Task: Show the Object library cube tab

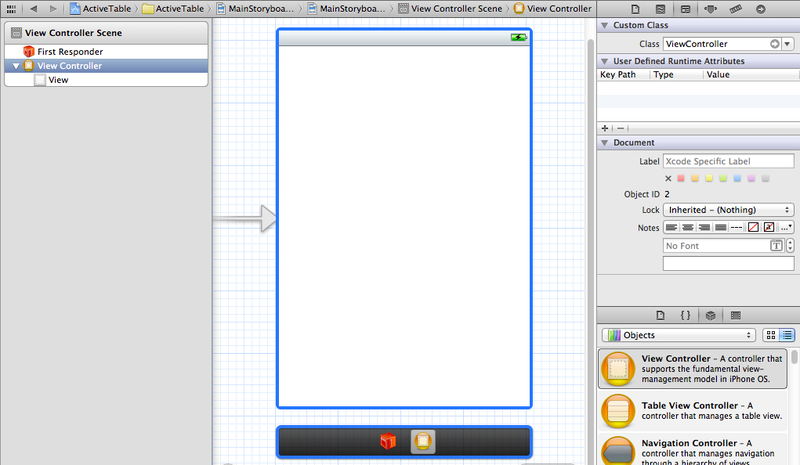Action: pyautogui.click(x=710, y=315)
